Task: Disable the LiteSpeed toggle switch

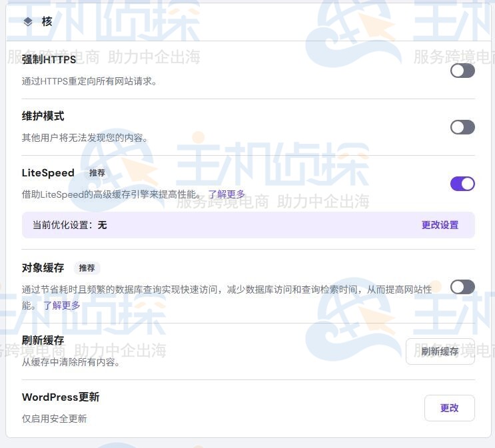Action: (x=462, y=184)
